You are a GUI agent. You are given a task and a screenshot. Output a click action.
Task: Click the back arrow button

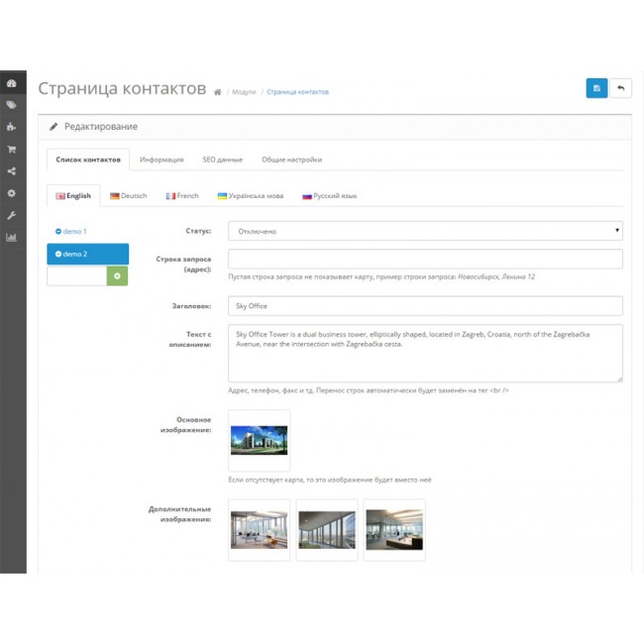coord(620,88)
